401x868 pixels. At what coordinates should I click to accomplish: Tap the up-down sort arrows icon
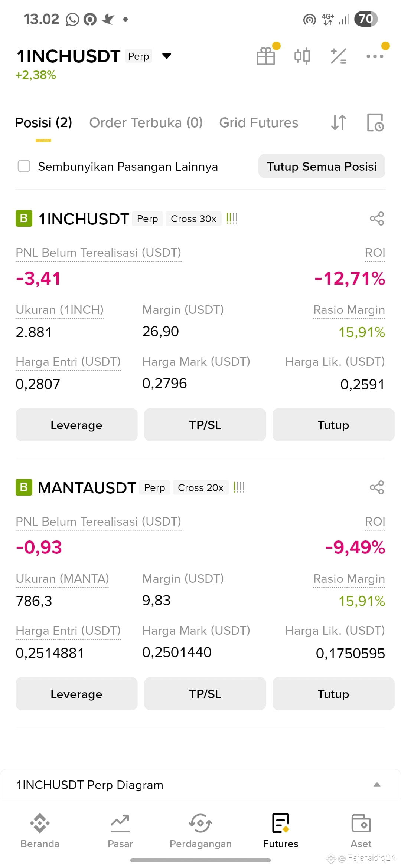[x=338, y=122]
